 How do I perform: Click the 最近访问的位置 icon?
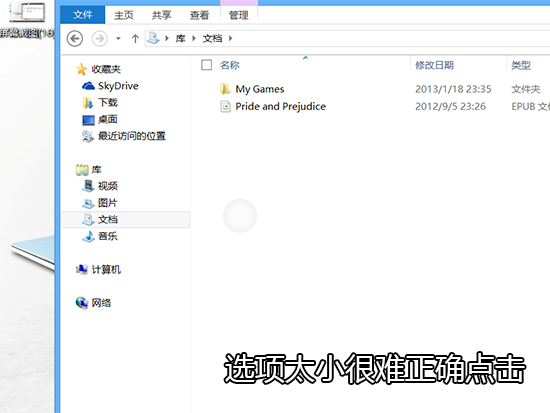pos(88,136)
